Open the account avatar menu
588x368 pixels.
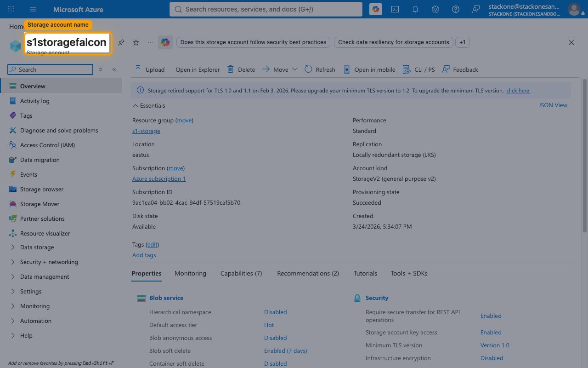point(574,9)
